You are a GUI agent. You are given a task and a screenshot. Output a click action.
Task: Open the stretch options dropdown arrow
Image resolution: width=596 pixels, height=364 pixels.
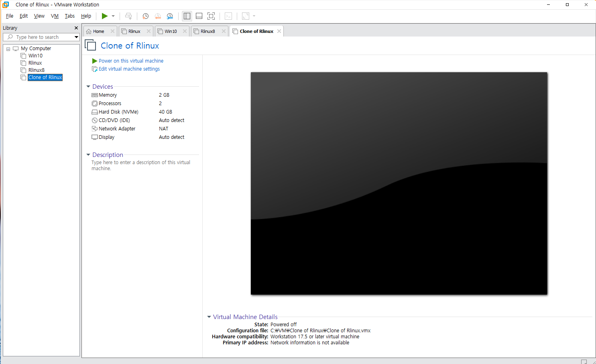(254, 16)
